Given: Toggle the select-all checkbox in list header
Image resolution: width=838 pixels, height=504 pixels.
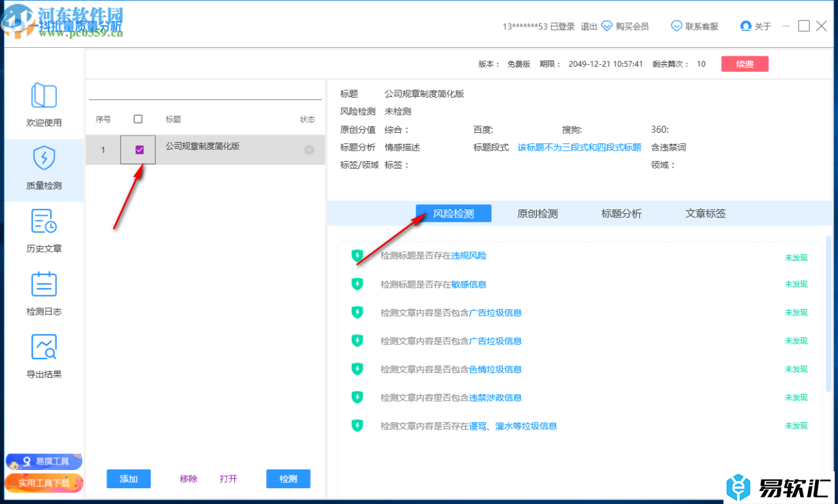Looking at the screenshot, I should point(137,119).
